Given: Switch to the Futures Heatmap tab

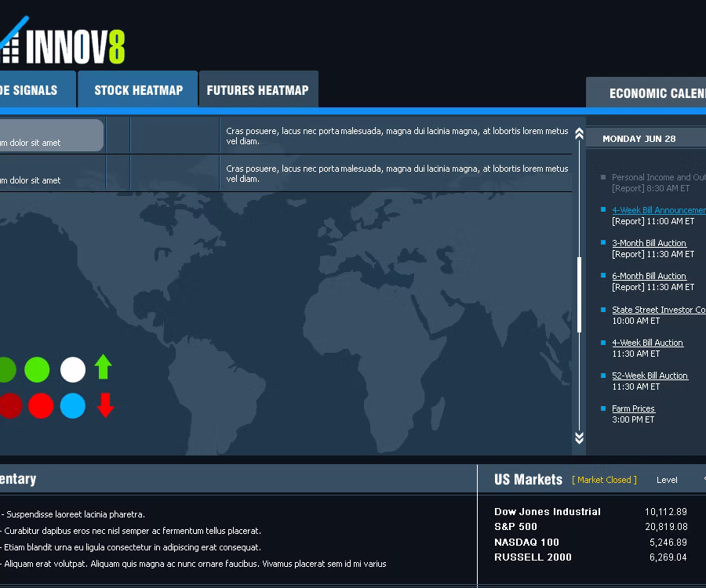Looking at the screenshot, I should click(258, 89).
